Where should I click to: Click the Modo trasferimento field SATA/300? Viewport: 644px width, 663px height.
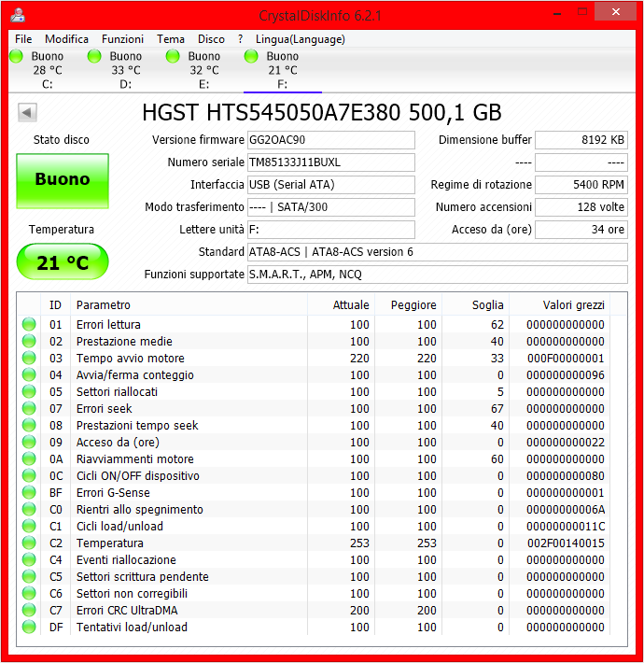(331, 207)
